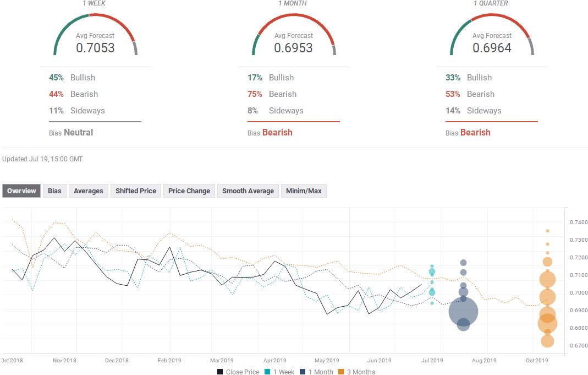Switch to the Minim/Max tab
The width and height of the screenshot is (588, 375).
pyautogui.click(x=304, y=191)
